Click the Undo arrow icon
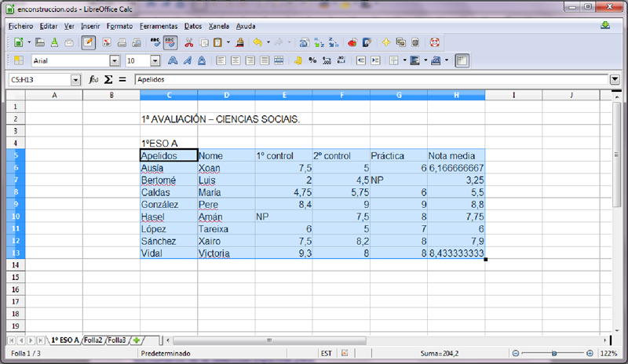 pos(258,42)
